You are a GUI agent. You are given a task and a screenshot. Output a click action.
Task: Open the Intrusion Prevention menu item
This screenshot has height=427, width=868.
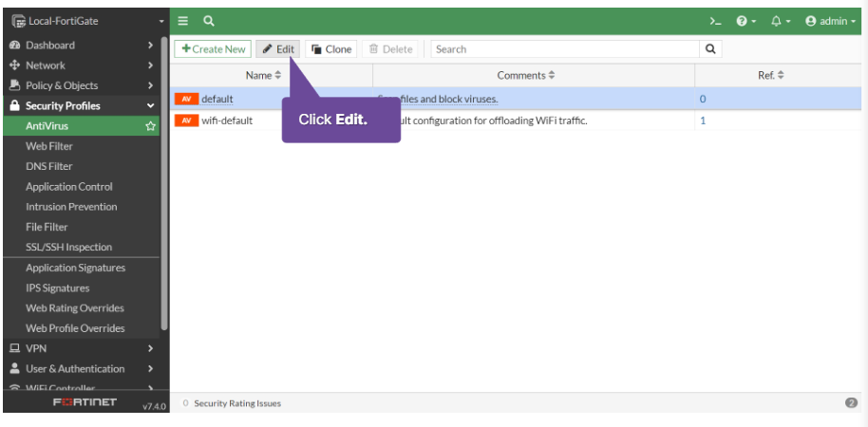coord(71,207)
